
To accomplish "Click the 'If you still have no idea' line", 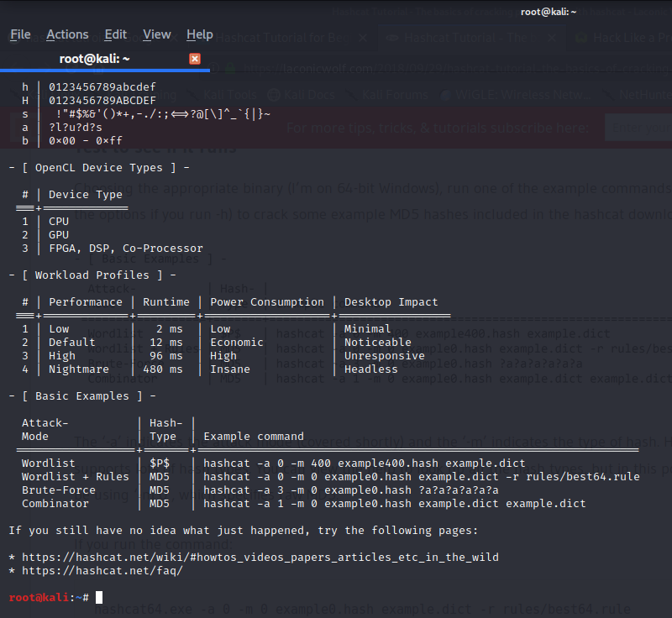I will pyautogui.click(x=243, y=530).
